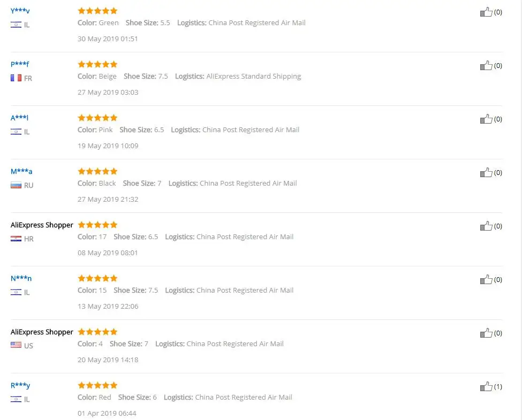
Task: Click the Croatian flag next to HR
Action: click(x=16, y=239)
